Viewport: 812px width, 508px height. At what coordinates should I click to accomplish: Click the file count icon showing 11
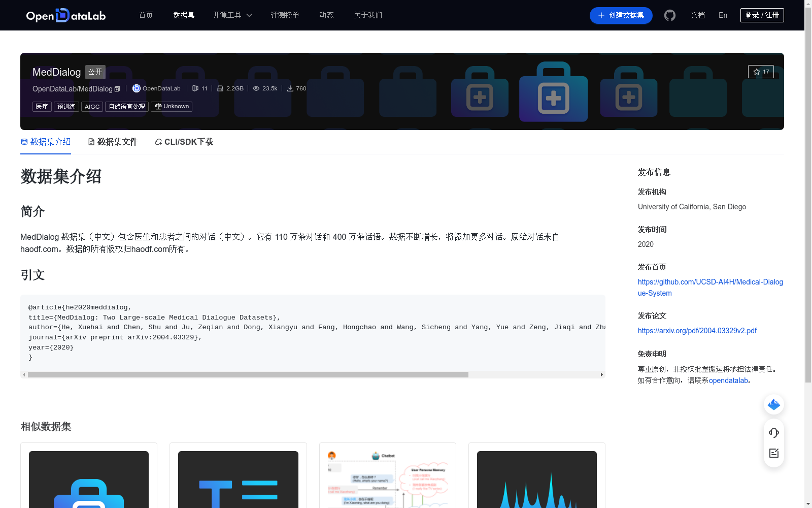coord(195,88)
